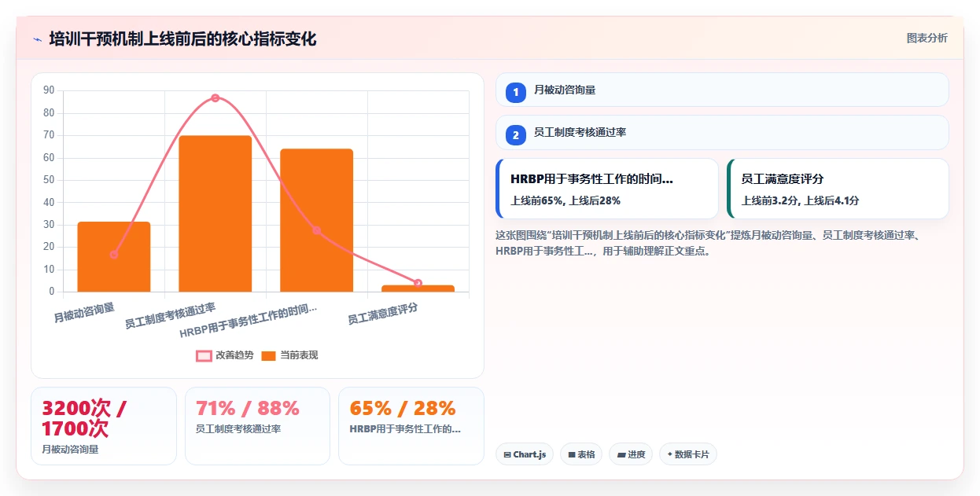Select list item 1 月被动咨询量
Screen dimensions: 980x496
[722, 90]
